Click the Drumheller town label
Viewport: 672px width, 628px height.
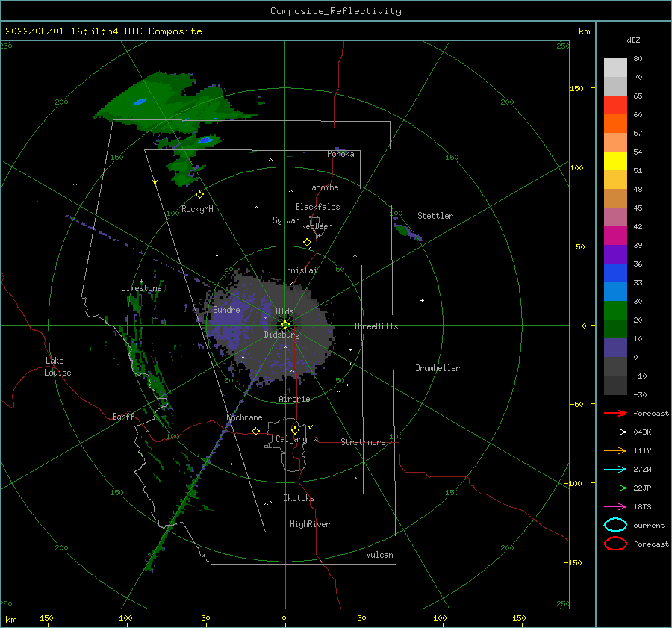click(x=438, y=368)
